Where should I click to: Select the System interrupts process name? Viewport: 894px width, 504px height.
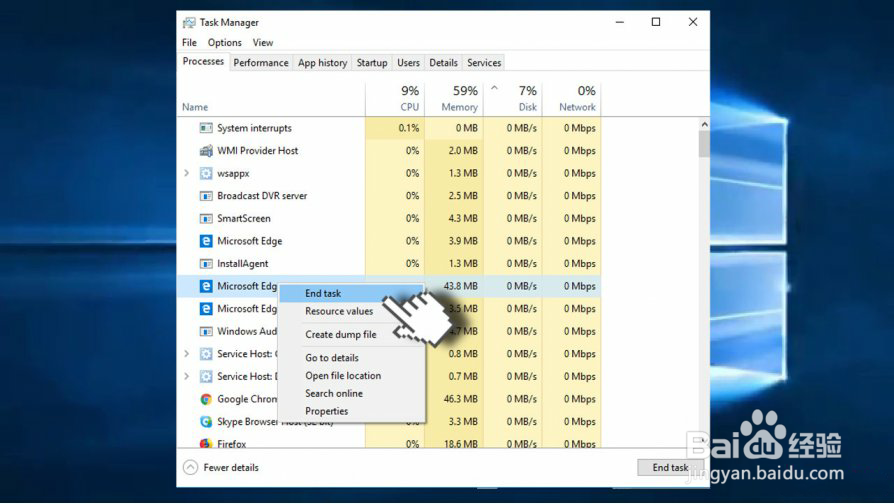[254, 128]
